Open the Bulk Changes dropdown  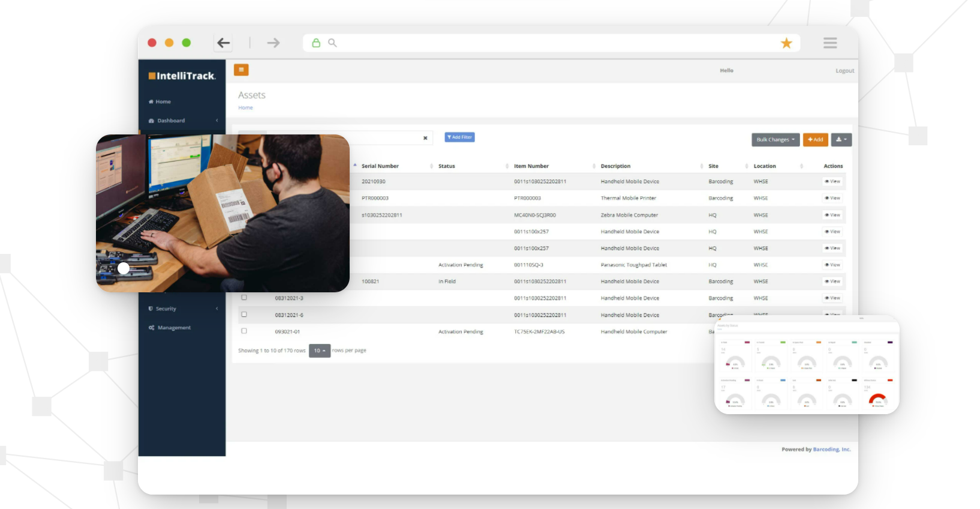[775, 140]
